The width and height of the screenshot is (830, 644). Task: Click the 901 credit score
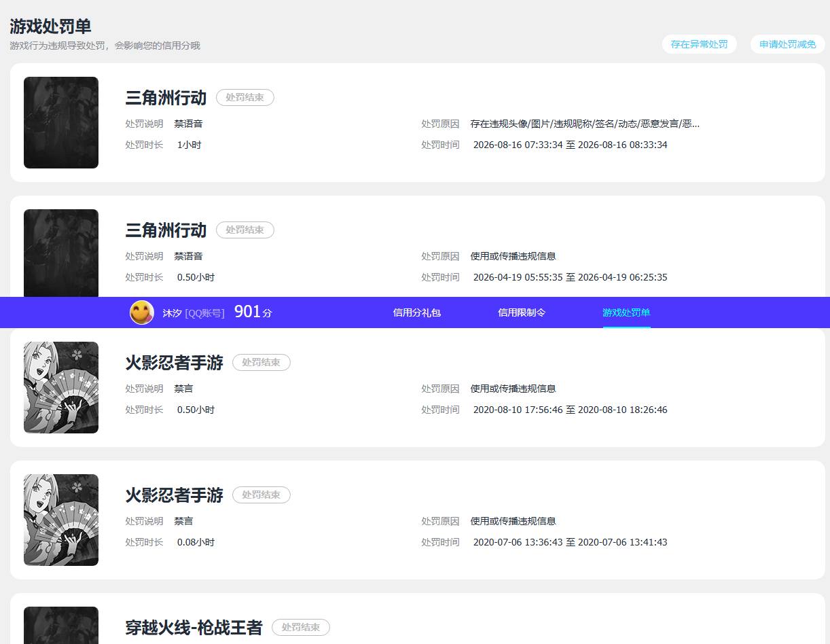pos(253,312)
